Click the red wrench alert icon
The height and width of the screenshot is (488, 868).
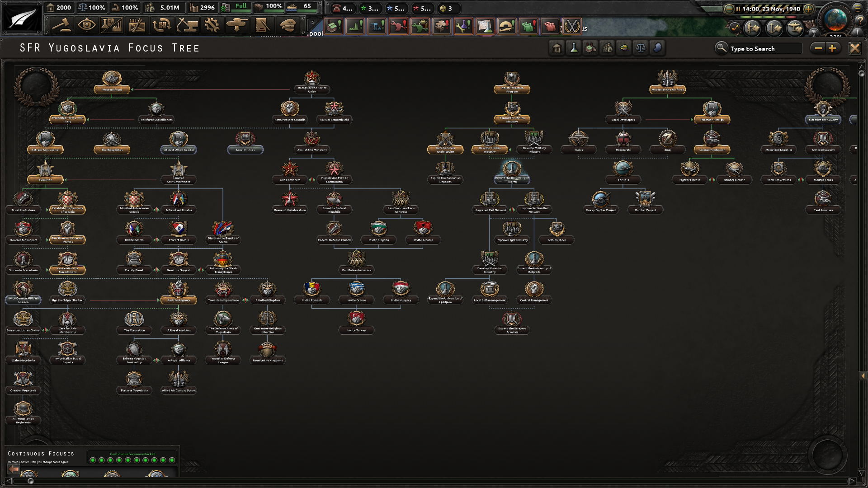coord(398,26)
